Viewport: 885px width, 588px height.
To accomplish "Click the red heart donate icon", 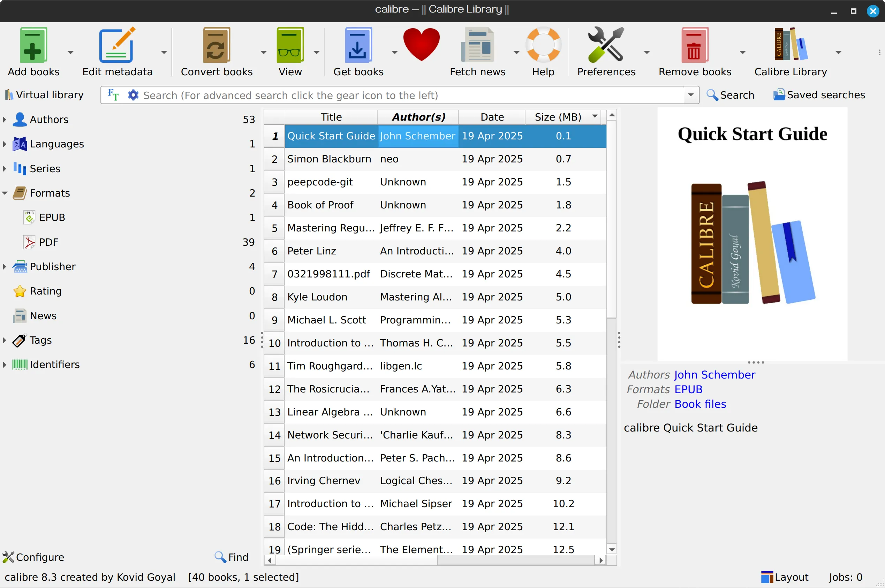I will pos(421,44).
